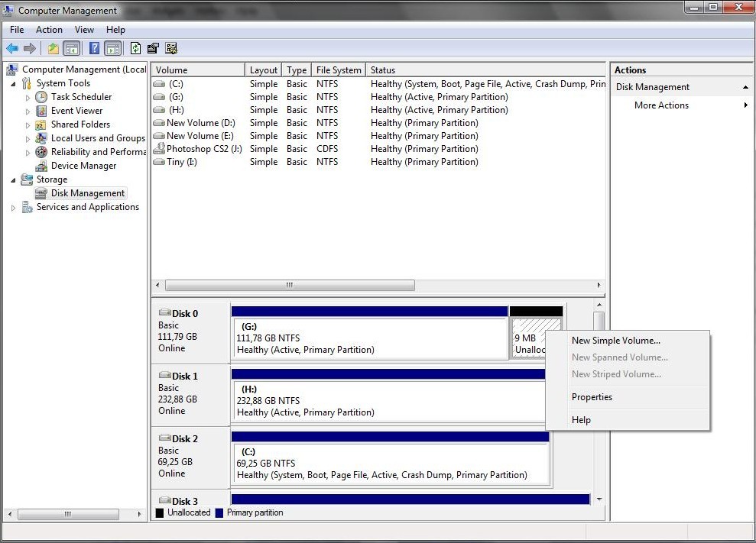Click the File System column header

[339, 70]
